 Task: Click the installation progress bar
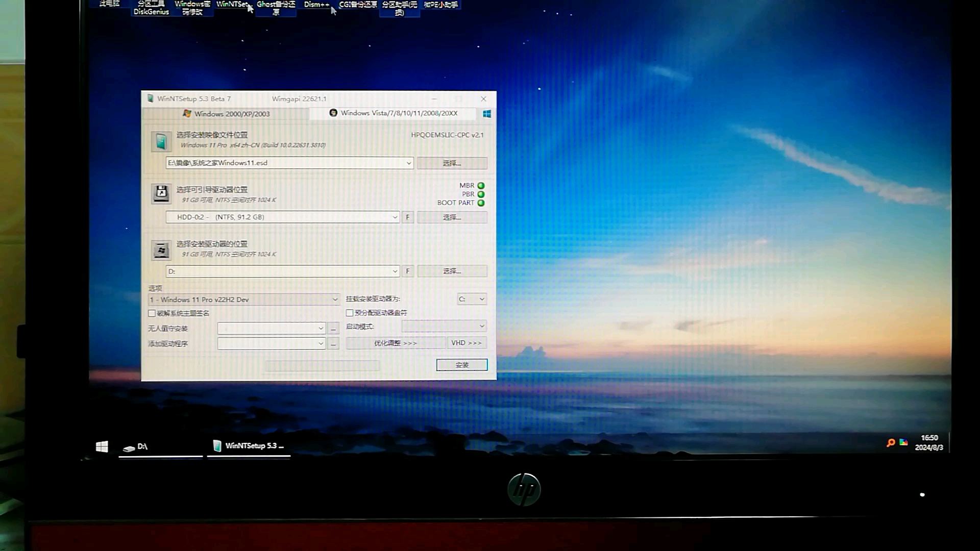(x=322, y=365)
